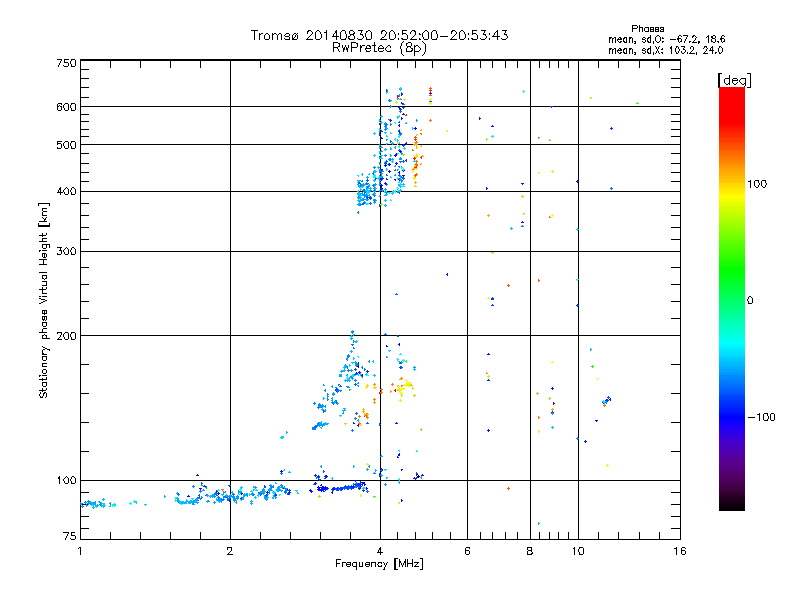800x600 pixels.
Task: Click the cyan echo points at 1 MHz
Action: [x=97, y=504]
